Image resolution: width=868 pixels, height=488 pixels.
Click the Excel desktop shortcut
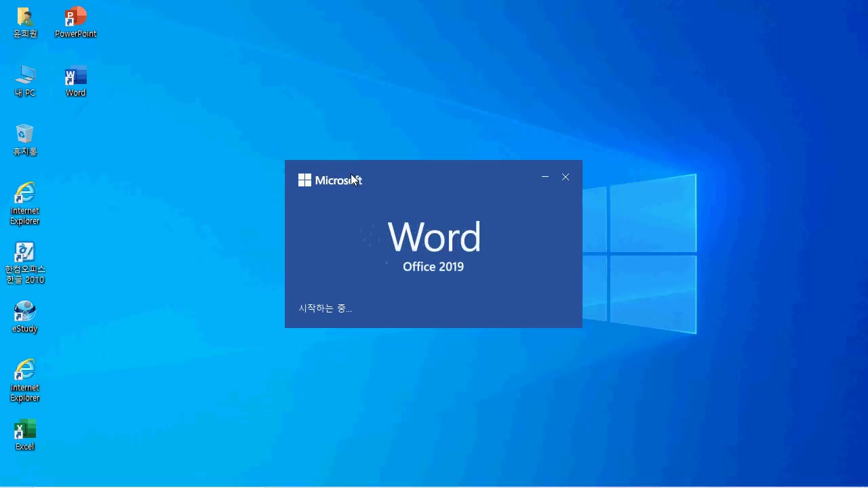click(x=25, y=430)
